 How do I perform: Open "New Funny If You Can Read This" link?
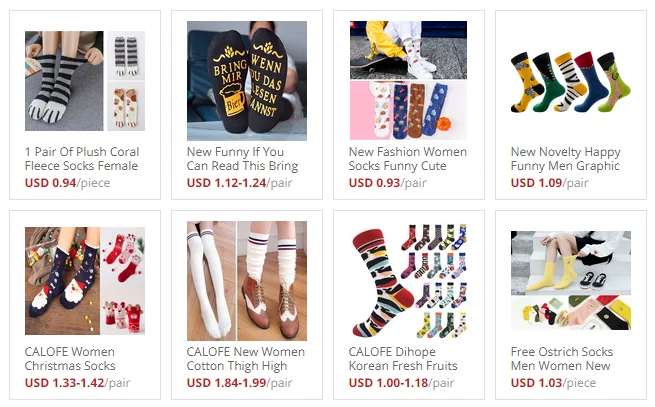[242, 159]
